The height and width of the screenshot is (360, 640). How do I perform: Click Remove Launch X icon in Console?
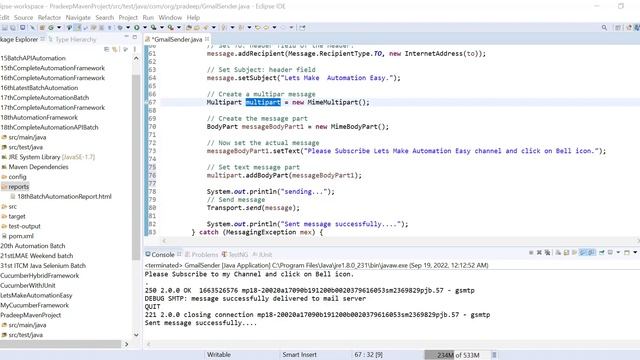tap(539, 253)
